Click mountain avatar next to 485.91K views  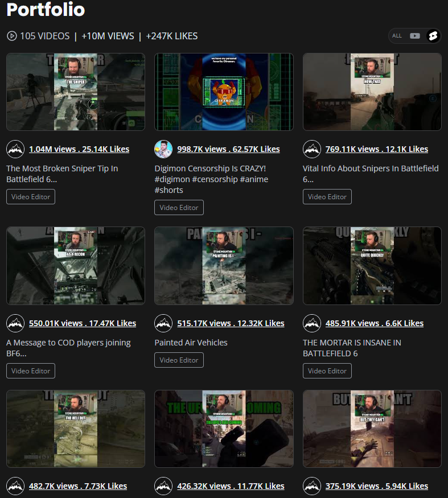point(312,323)
